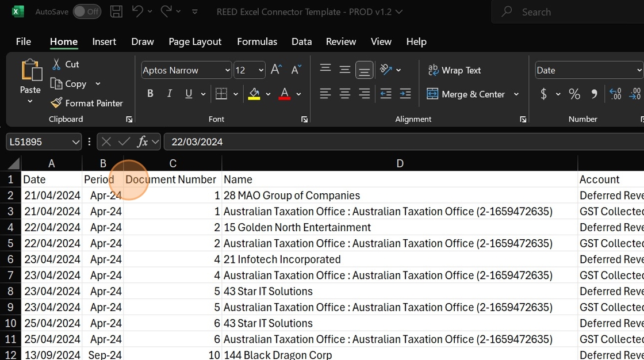
Task: Toggle Bold formatting
Action: pos(150,94)
